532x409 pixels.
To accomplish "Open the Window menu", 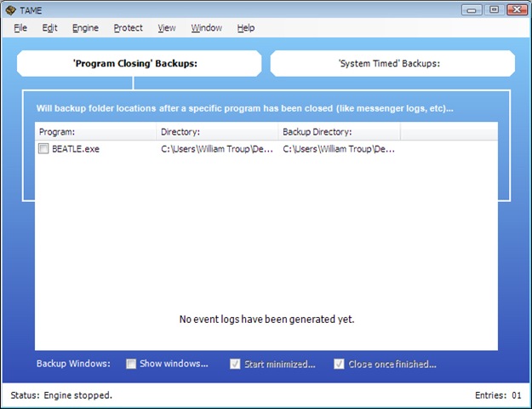I will (206, 28).
